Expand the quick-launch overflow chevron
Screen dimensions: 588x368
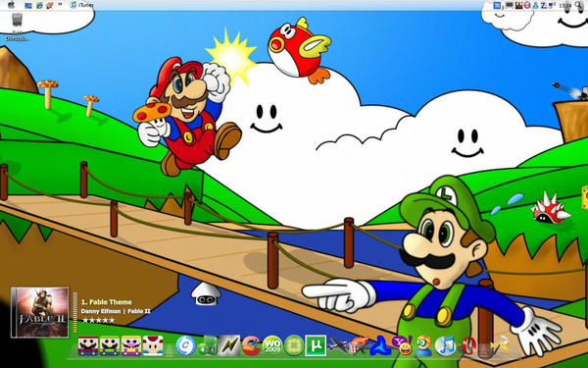click(60, 5)
